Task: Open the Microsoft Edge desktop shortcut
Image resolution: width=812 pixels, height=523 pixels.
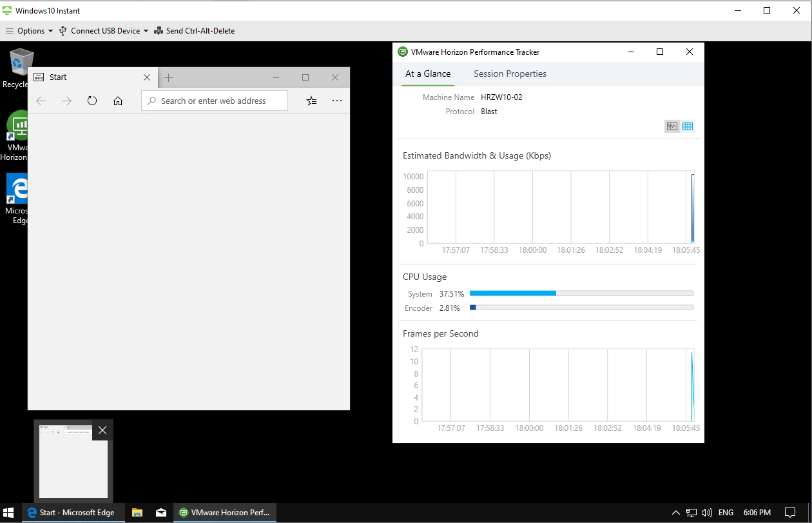Action: tap(17, 199)
